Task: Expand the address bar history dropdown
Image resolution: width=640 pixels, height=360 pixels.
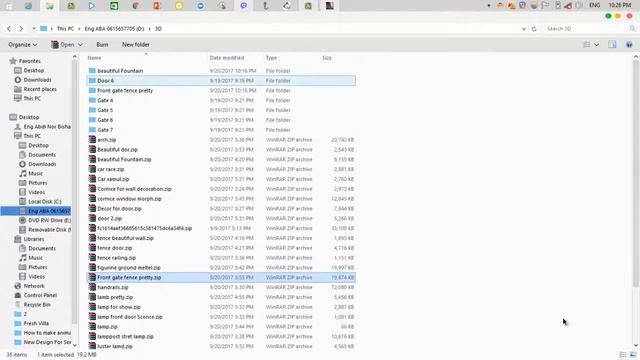Action: click(524, 29)
